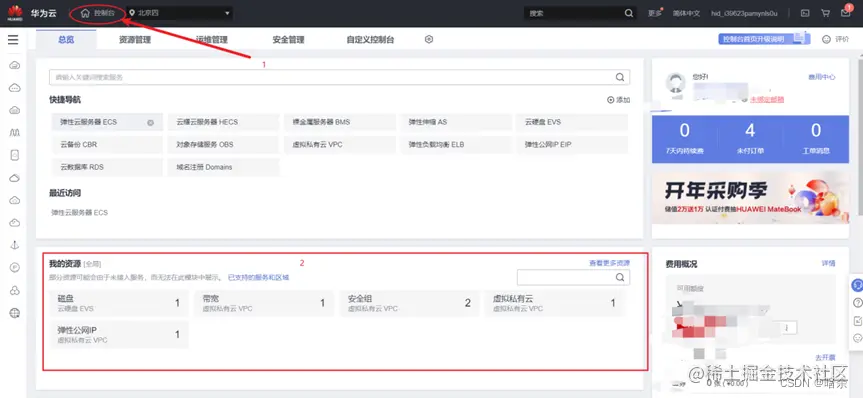Click the 未绑定邮箱 warning link
The width and height of the screenshot is (863, 398).
pos(767,100)
